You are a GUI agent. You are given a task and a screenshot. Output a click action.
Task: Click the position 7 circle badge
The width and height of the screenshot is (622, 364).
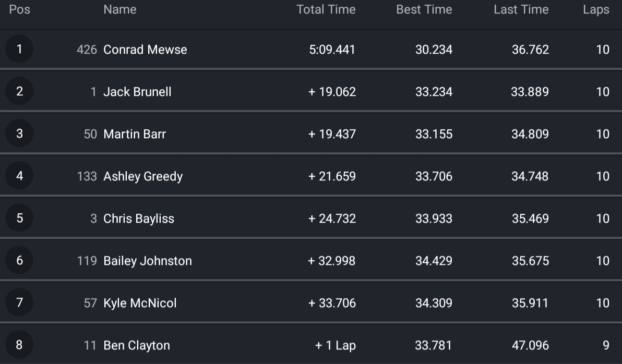[x=20, y=303]
